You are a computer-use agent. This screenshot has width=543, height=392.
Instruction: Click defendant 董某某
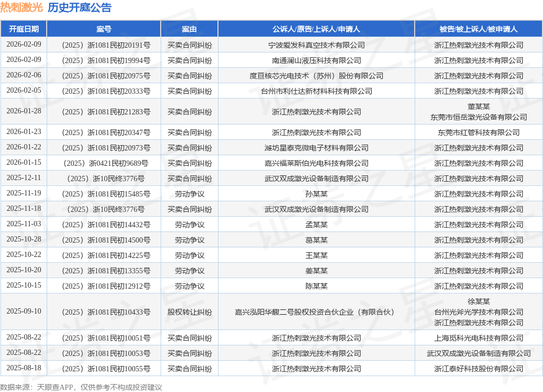(x=479, y=106)
